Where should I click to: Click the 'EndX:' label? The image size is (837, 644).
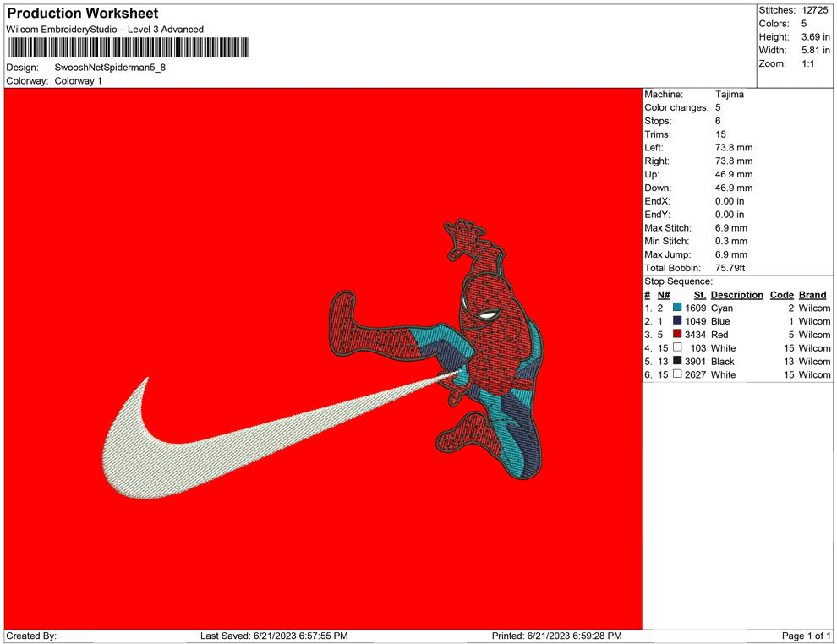click(657, 200)
